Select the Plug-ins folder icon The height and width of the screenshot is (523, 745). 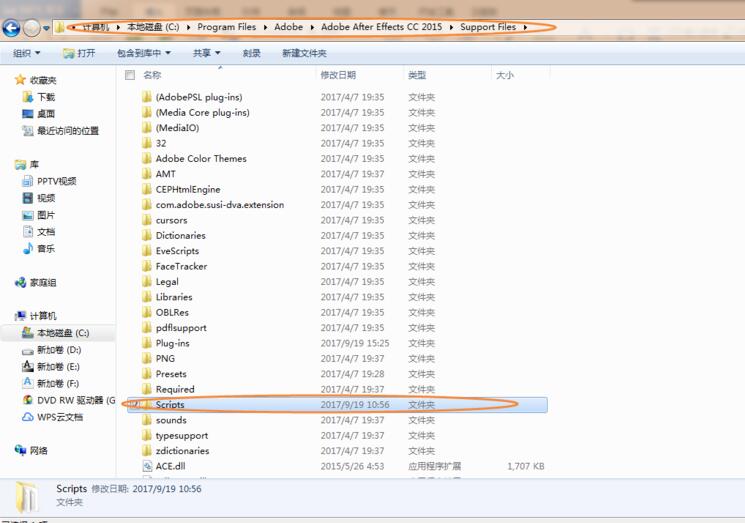[x=147, y=343]
